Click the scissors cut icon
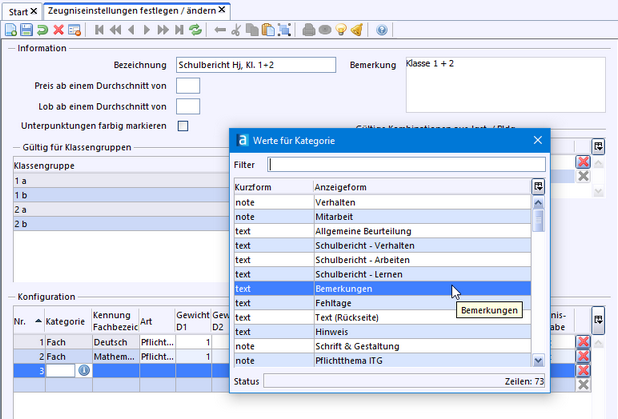The width and height of the screenshot is (618, 419). click(x=236, y=30)
